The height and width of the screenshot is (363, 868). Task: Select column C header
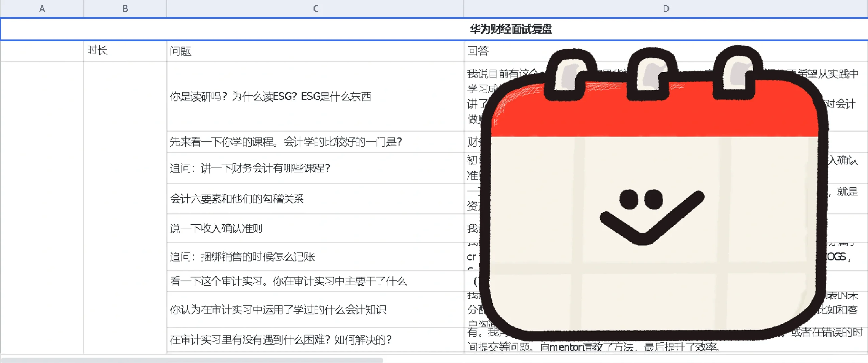coord(315,9)
